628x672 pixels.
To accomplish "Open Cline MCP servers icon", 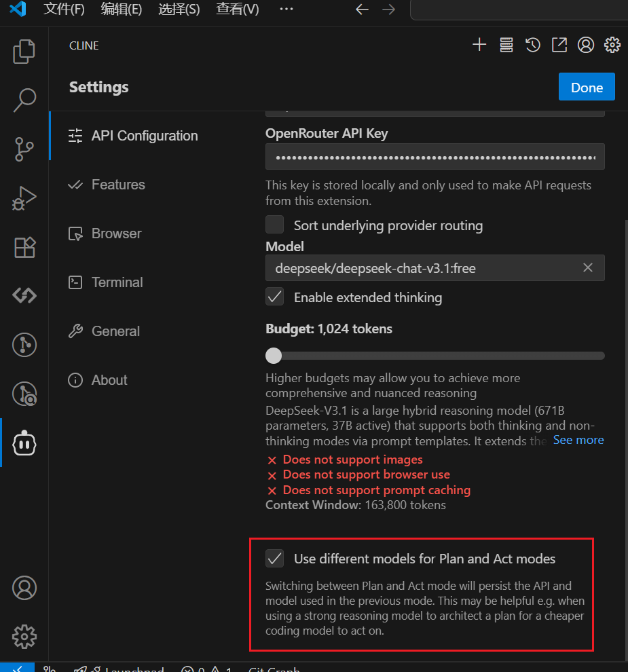I will click(x=506, y=45).
